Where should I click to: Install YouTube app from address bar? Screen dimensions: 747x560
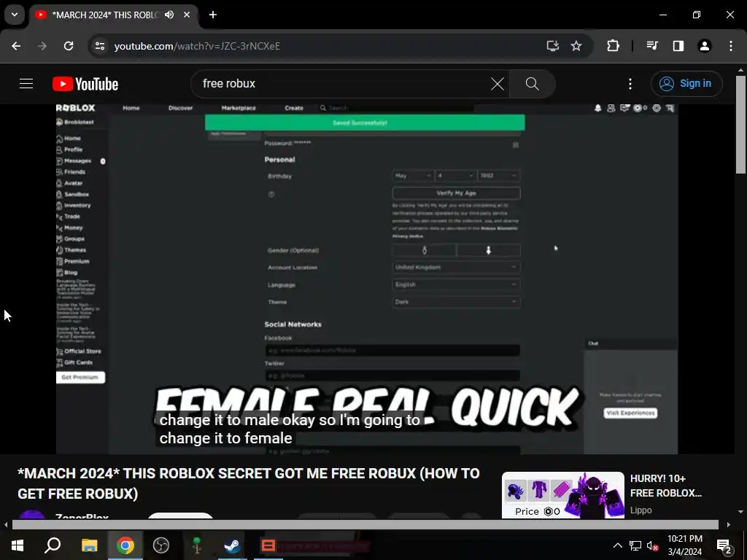(553, 46)
